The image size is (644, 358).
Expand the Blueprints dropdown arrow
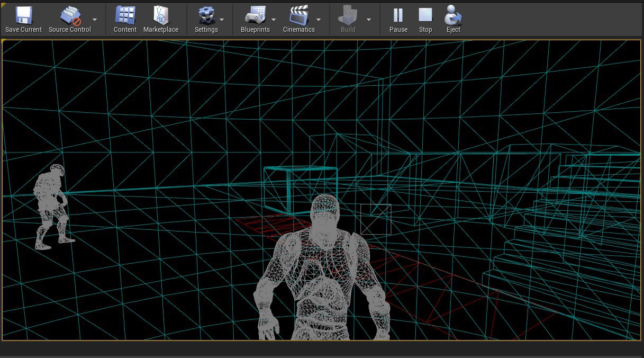274,19
